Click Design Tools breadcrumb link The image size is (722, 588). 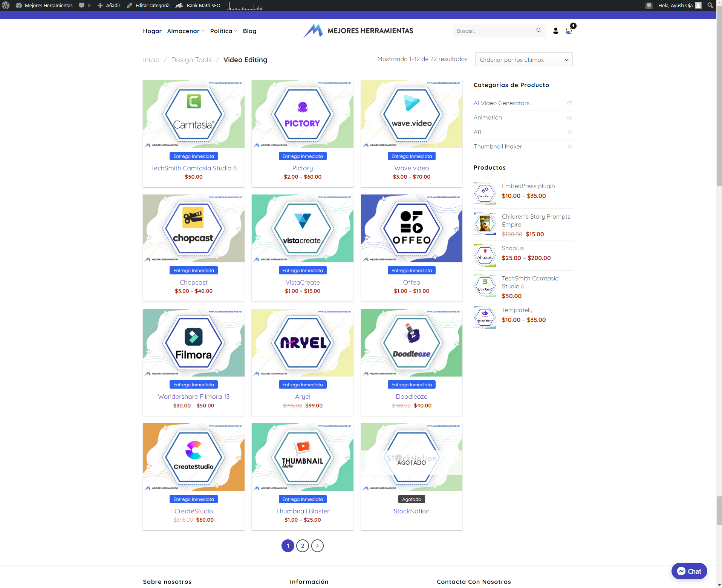(x=191, y=60)
